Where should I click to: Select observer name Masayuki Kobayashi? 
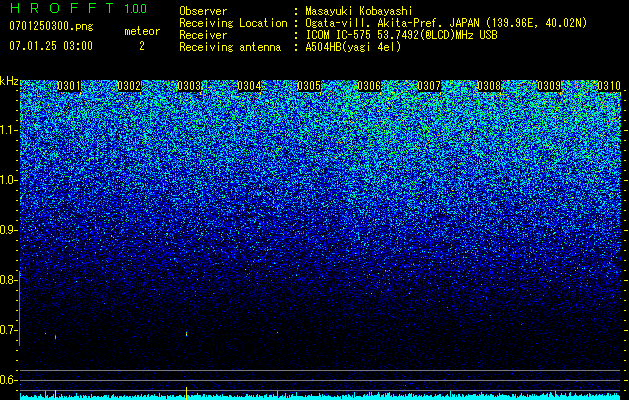pyautogui.click(x=359, y=11)
